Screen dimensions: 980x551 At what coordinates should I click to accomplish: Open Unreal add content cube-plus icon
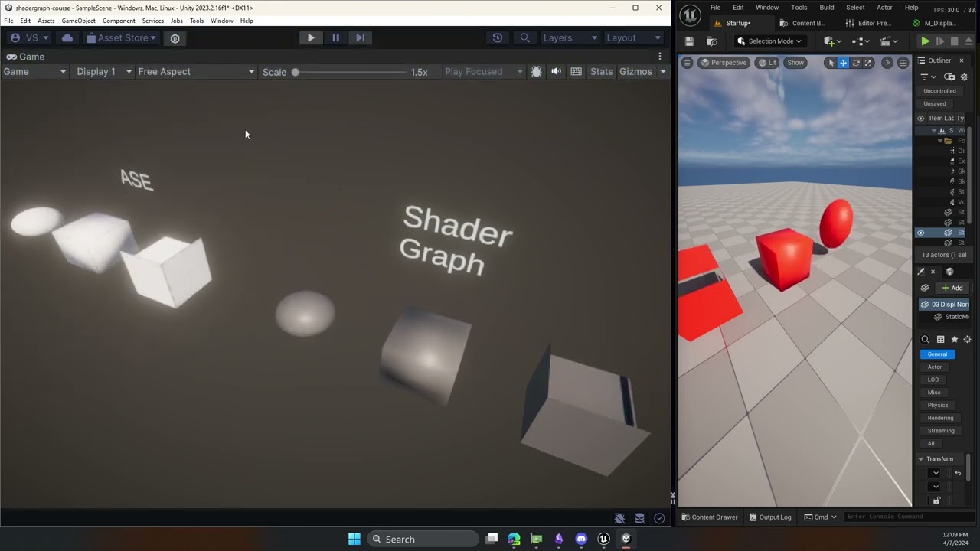tap(831, 41)
